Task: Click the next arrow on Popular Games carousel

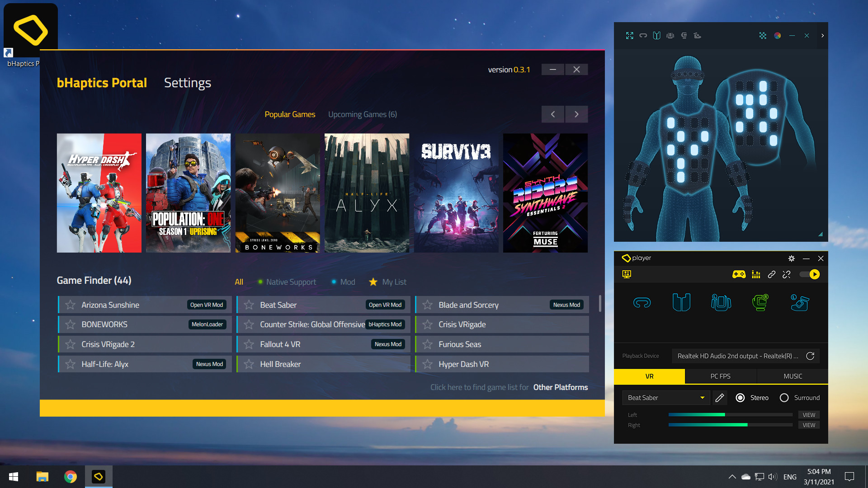Action: pos(576,114)
